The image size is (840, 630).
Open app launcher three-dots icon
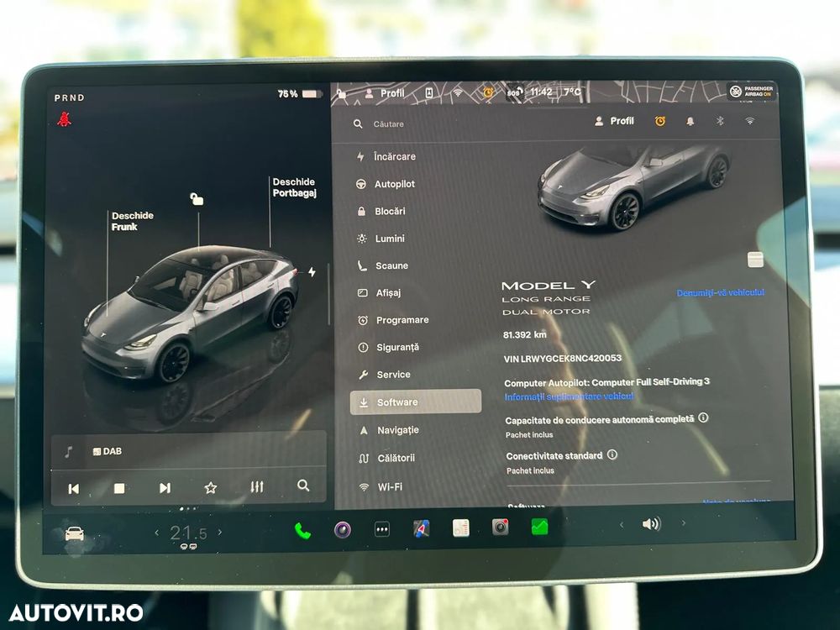click(x=382, y=529)
